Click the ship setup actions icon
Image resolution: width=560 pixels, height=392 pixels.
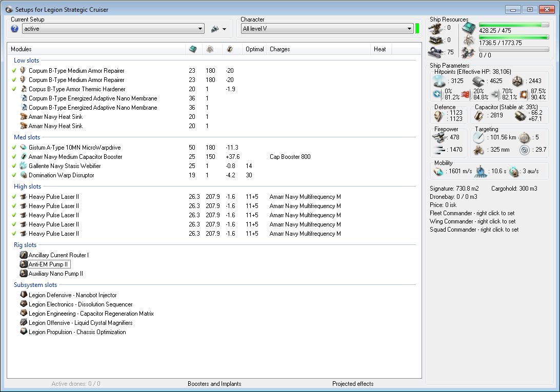click(x=215, y=29)
